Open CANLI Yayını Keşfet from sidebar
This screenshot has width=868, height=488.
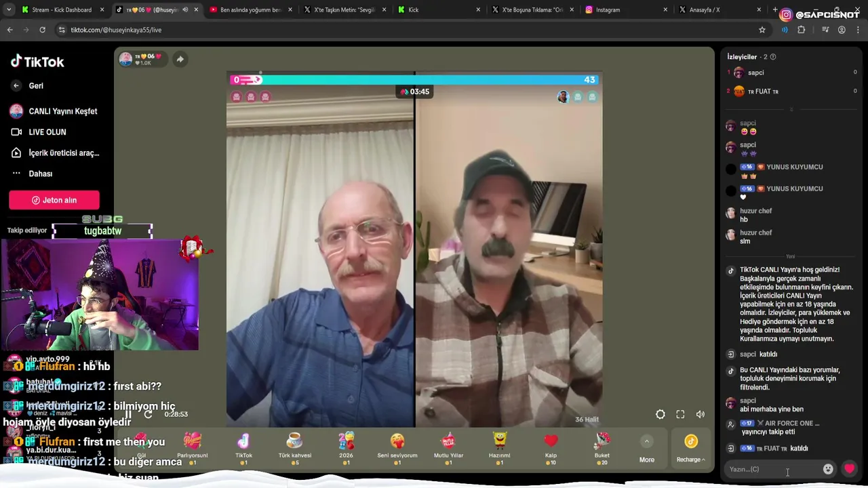pos(54,111)
